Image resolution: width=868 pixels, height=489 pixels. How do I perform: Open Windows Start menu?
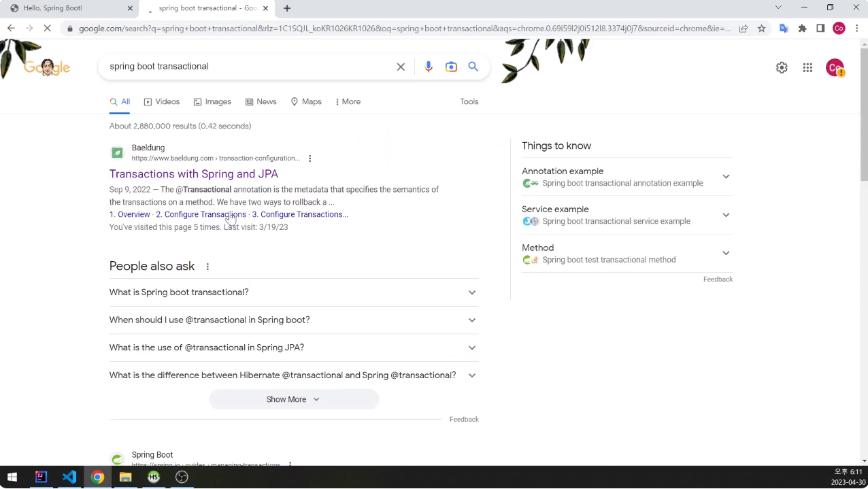pos(12,477)
